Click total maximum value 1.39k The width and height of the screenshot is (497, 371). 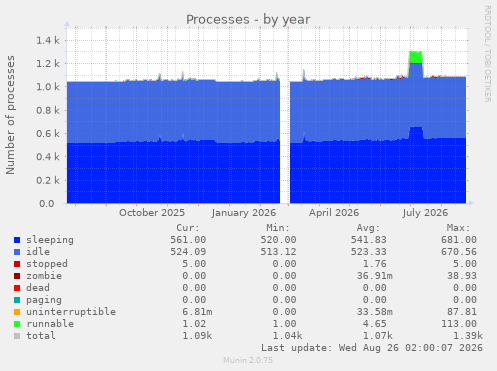pyautogui.click(x=468, y=336)
